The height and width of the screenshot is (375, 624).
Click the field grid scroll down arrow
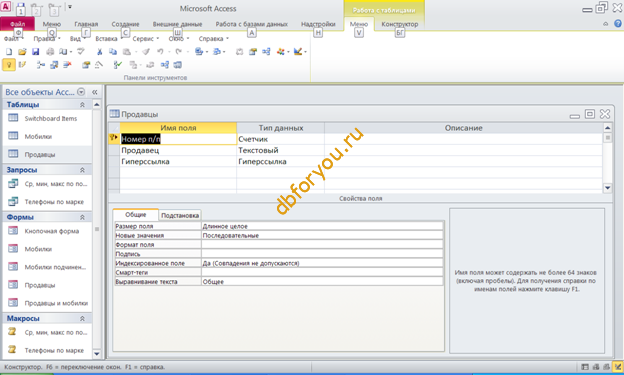(x=607, y=188)
